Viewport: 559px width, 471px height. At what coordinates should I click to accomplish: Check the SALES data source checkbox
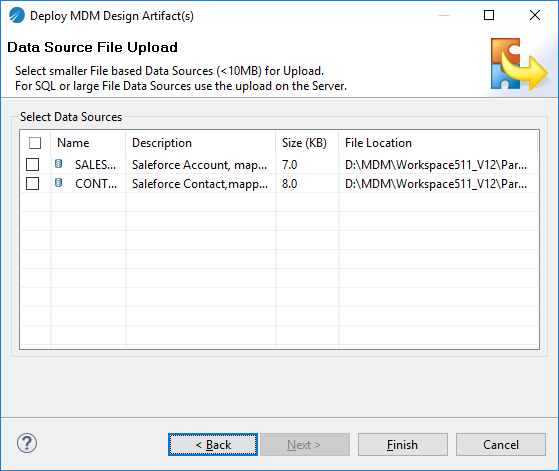coord(32,164)
